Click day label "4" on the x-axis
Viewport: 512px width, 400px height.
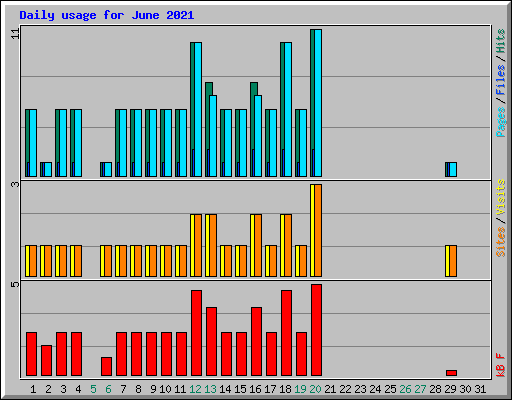[x=78, y=389]
